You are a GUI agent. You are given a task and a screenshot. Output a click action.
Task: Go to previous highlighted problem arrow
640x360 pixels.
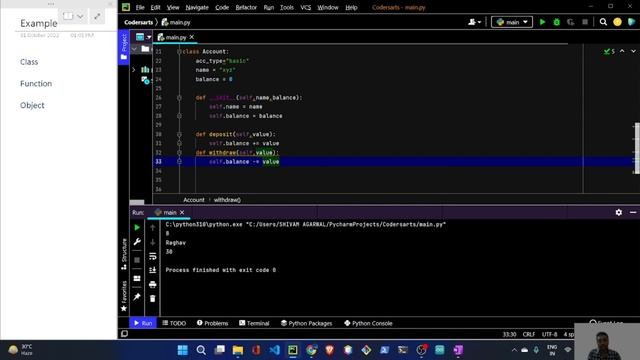coord(622,51)
